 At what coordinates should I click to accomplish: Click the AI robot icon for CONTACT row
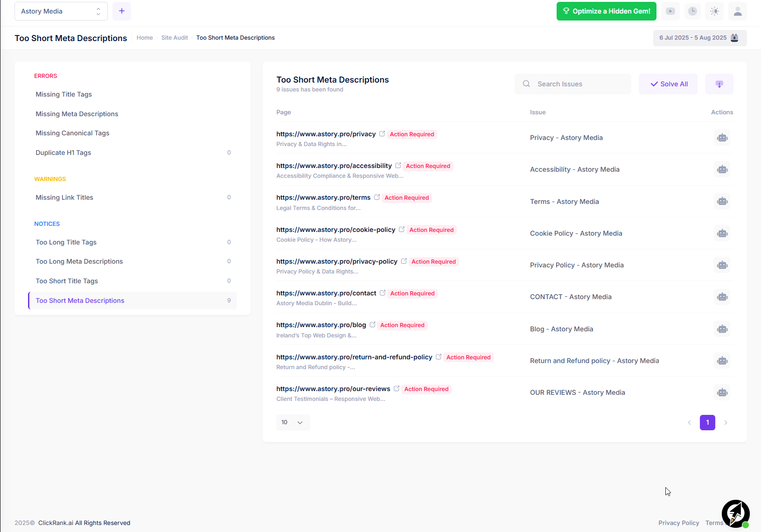pos(722,297)
